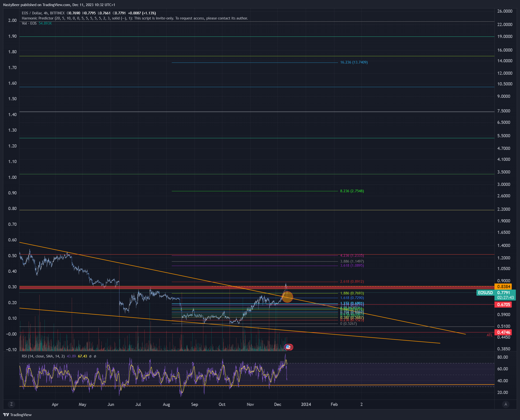This screenshot has width=520, height=420.
Task: Click the RSI SMA value 67.43
Action: [82, 356]
